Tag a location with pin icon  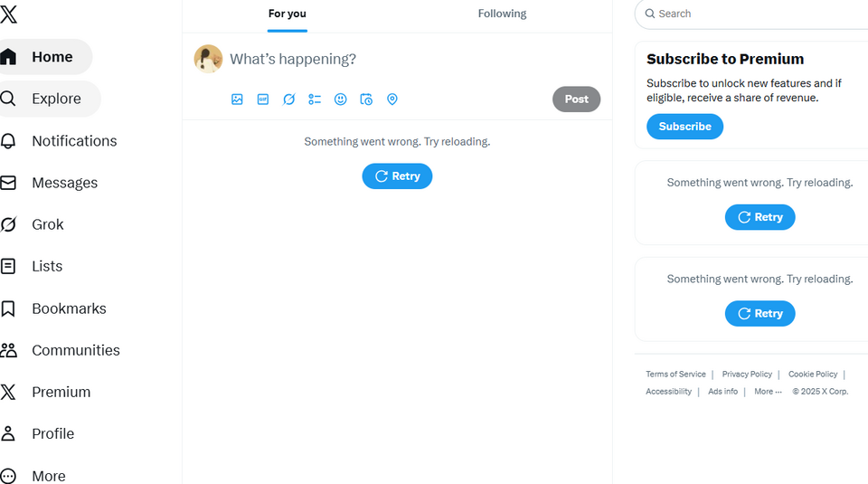(x=392, y=100)
